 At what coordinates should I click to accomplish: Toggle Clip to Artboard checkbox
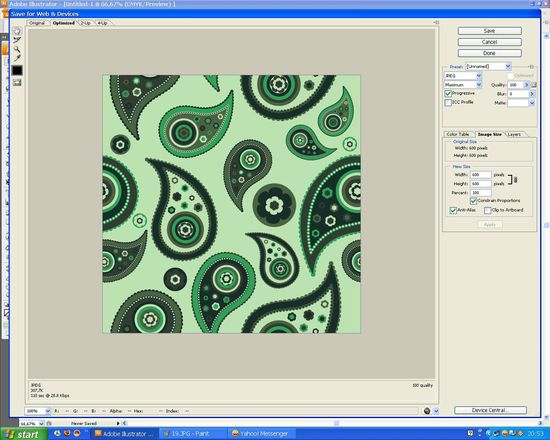click(x=487, y=210)
